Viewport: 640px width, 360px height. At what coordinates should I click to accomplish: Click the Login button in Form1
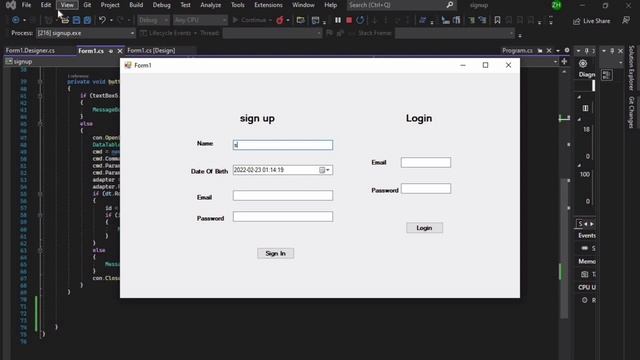424,228
